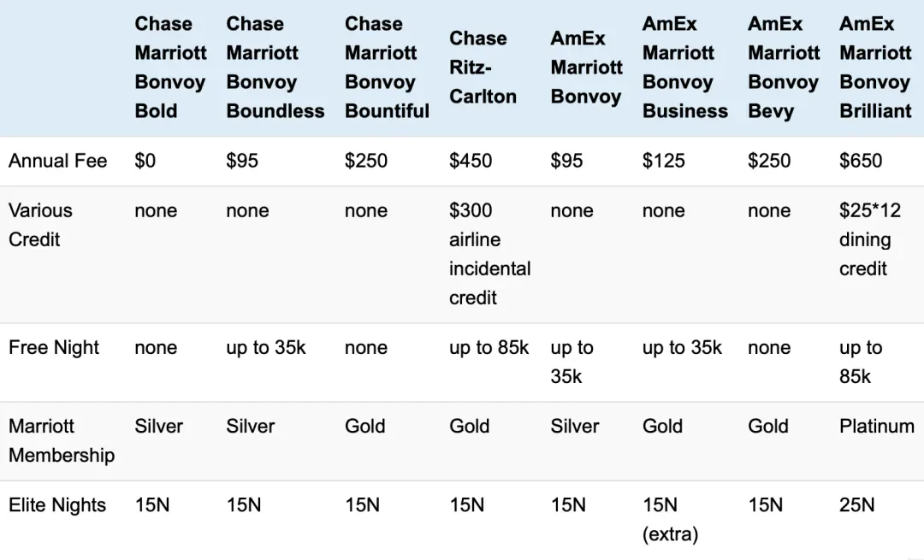Screen dimensions: 924x560
Task: Select the $650 annual fee cell
Action: (861, 161)
